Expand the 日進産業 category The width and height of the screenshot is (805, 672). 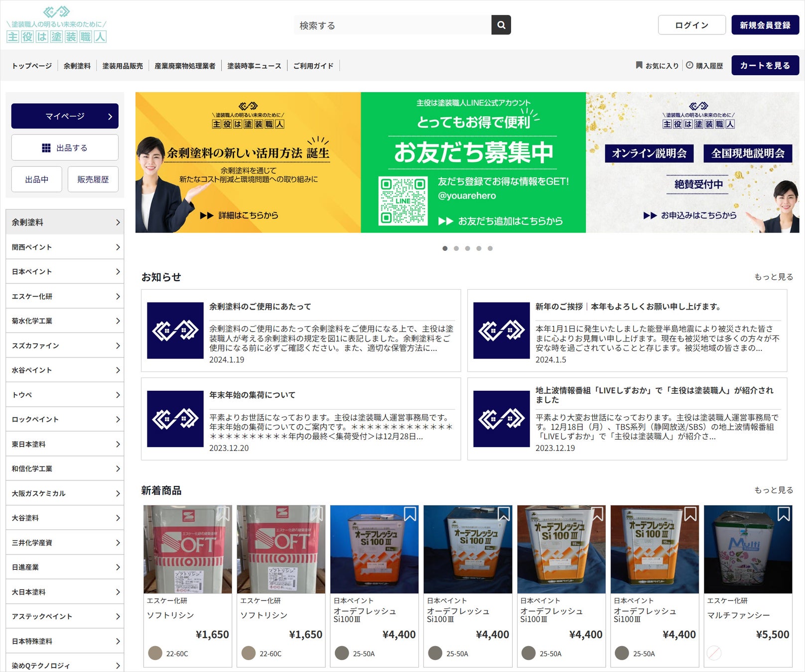point(65,567)
